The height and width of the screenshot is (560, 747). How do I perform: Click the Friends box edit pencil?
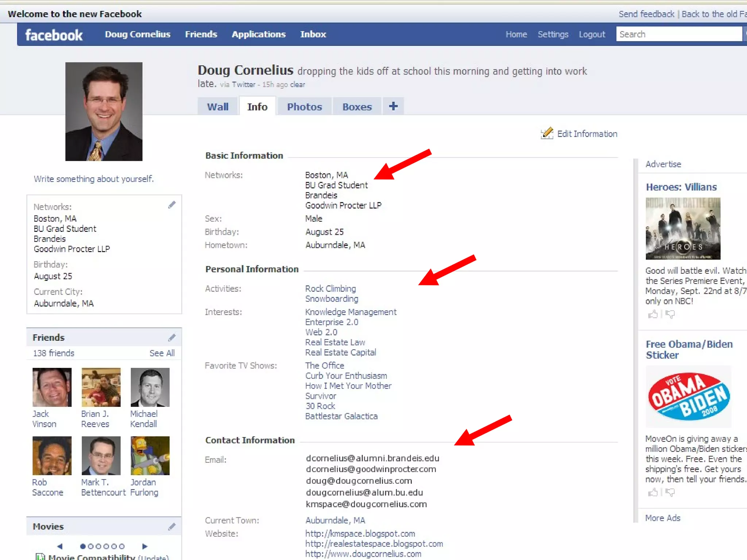tap(172, 338)
